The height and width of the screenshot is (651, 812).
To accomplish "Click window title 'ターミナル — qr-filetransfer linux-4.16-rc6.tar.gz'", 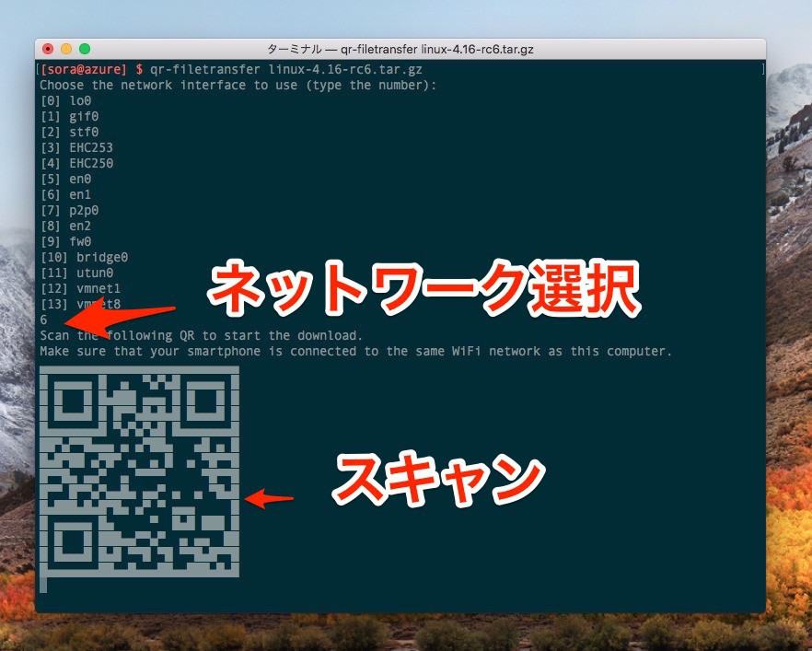I will point(400,49).
